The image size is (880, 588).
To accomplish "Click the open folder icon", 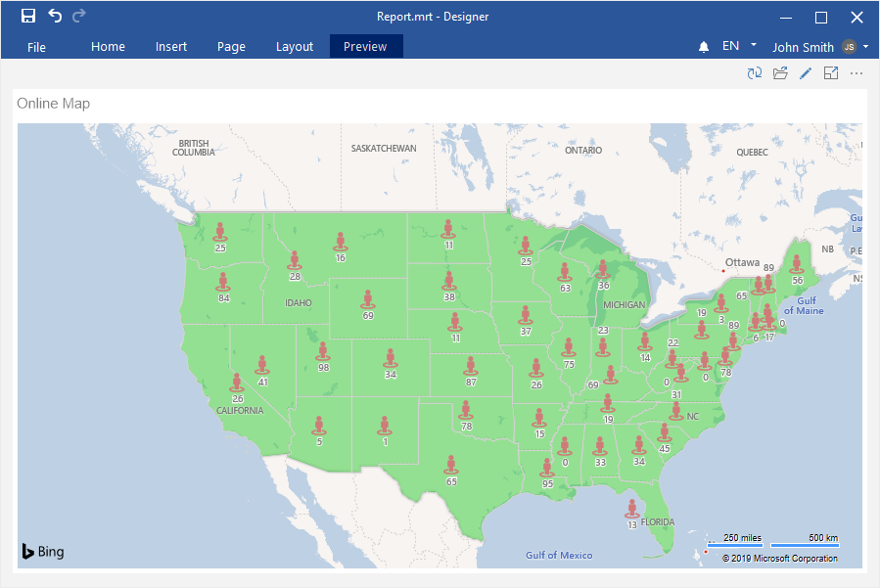I will coord(780,73).
